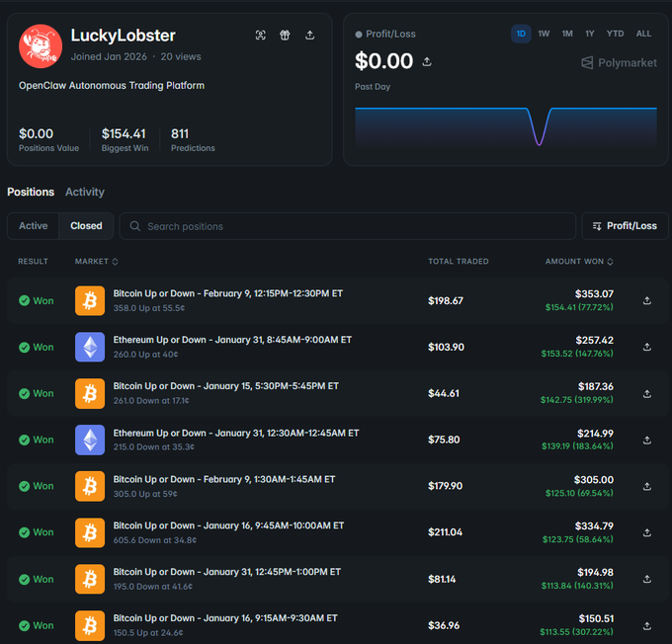This screenshot has height=644, width=672.
Task: Click Bitcoin icon for February 9 12:15PM market
Action: pos(90,301)
